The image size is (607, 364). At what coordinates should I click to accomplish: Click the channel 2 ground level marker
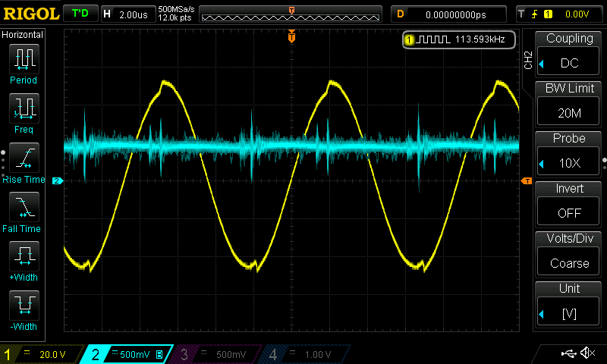58,180
